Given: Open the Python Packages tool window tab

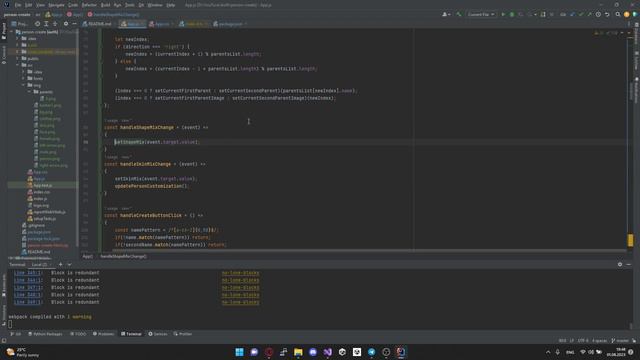Looking at the screenshot, I should tap(45, 334).
